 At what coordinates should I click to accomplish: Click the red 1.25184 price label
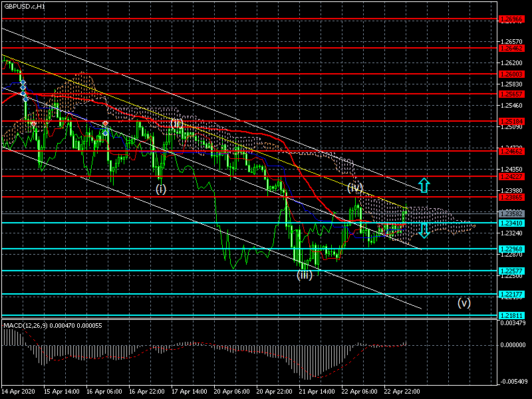[x=511, y=121]
